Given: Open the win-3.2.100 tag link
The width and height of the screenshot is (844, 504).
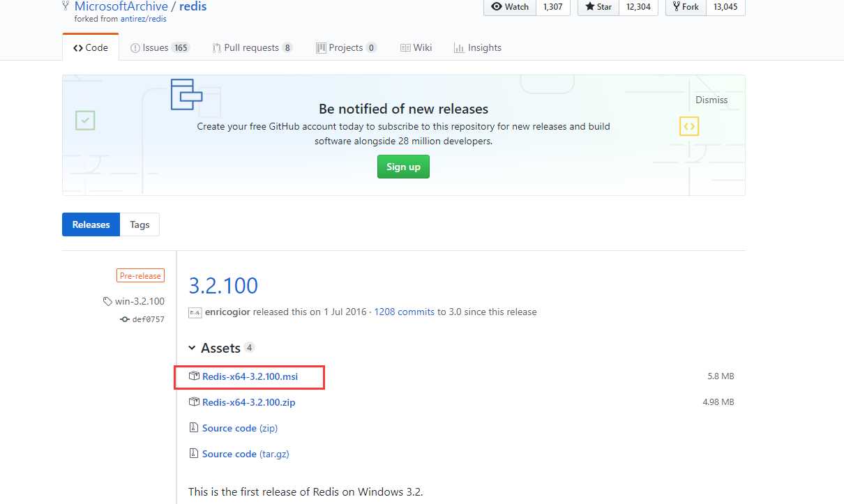Looking at the screenshot, I should pos(133,301).
